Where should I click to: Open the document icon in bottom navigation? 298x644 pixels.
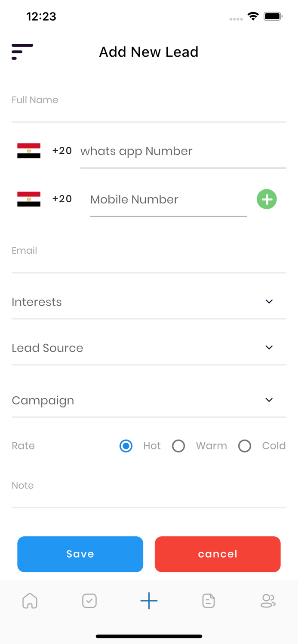(209, 601)
